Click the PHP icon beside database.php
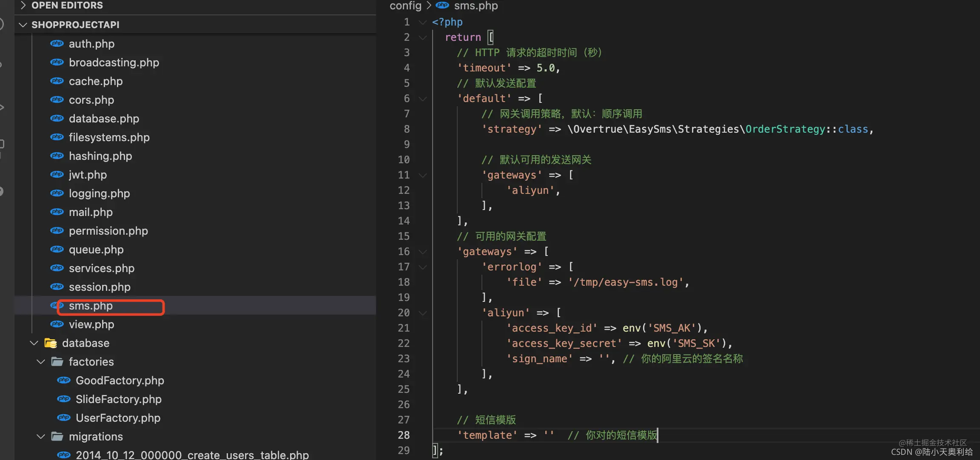This screenshot has height=460, width=980. [x=57, y=119]
